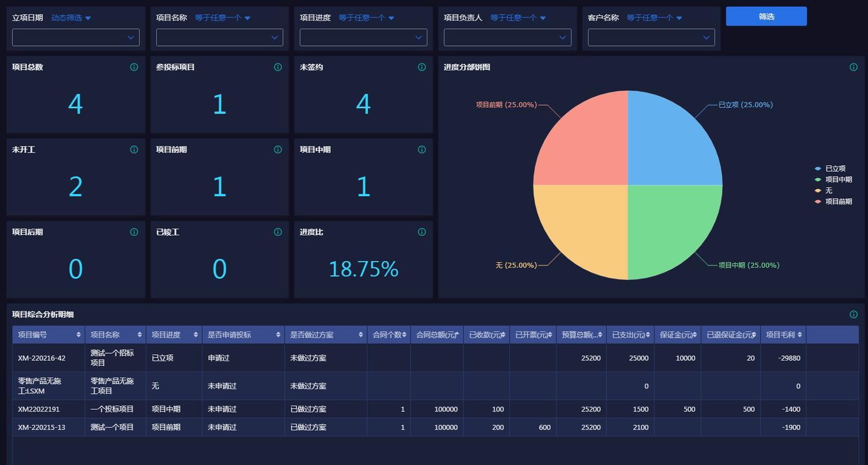Select the info icon on 未开工 card

(x=134, y=149)
